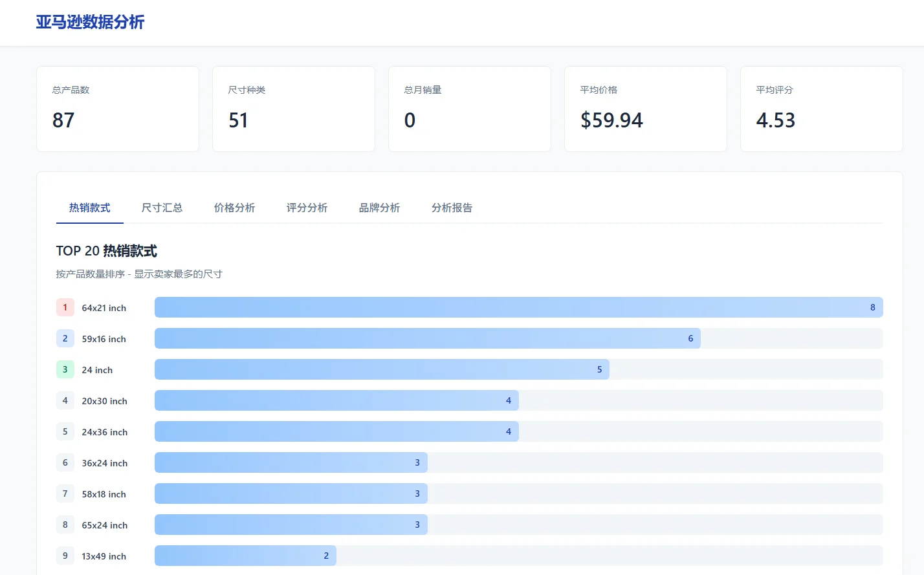Click the 平均评分 card label
The height and width of the screenshot is (575, 924).
click(775, 90)
